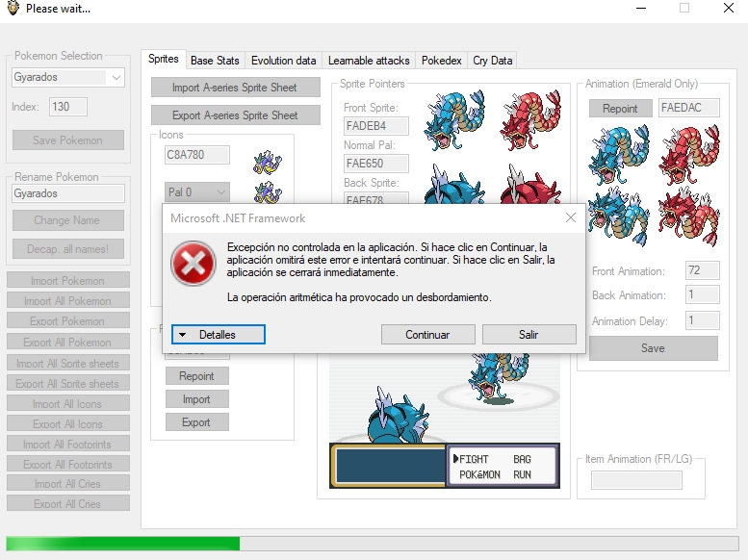Click the Front Animation value field

click(x=702, y=271)
